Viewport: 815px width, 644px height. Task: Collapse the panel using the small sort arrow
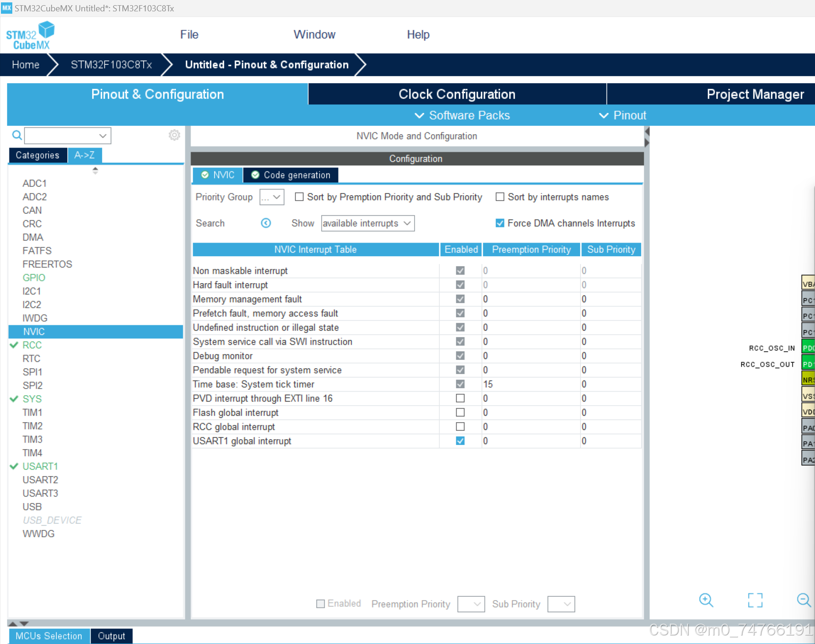tap(95, 171)
